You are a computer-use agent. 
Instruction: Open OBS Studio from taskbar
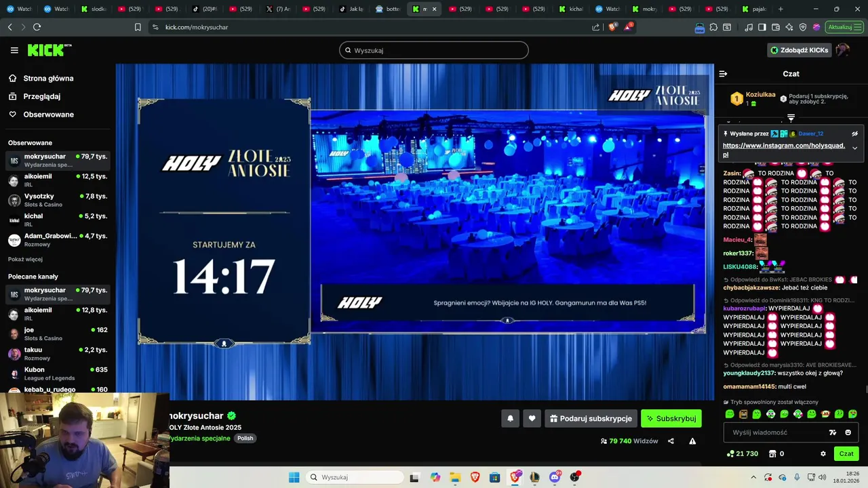(x=575, y=477)
